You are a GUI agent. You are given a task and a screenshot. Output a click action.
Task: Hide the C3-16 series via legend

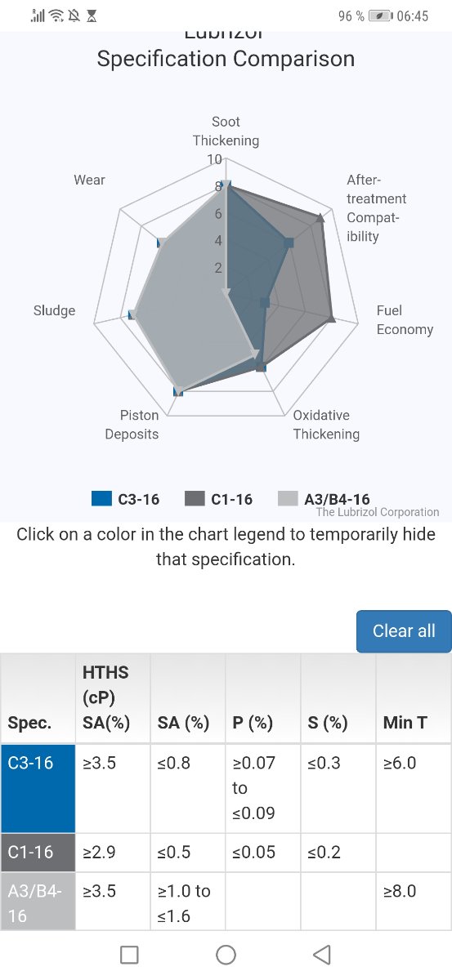pos(125,499)
